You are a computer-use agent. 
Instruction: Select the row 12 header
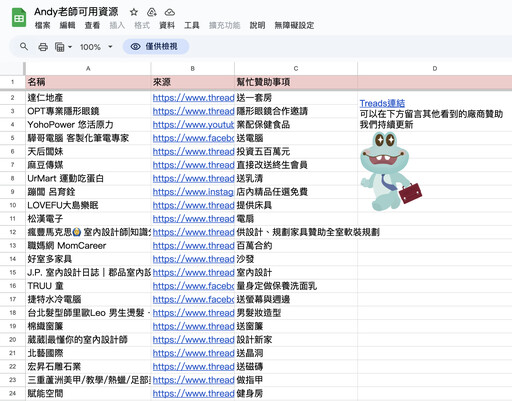(x=13, y=232)
